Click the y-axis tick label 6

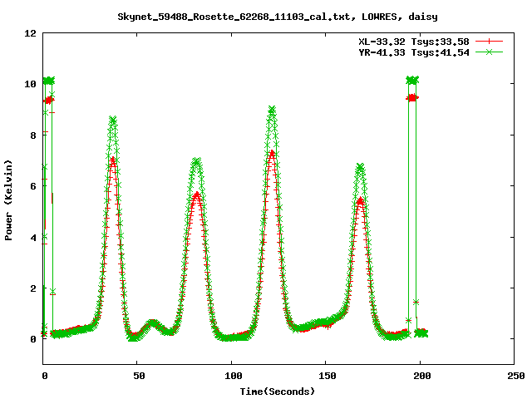pos(33,186)
